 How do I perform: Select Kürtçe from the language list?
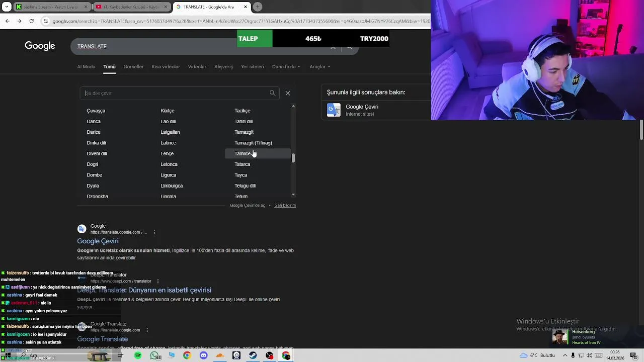coord(168,111)
